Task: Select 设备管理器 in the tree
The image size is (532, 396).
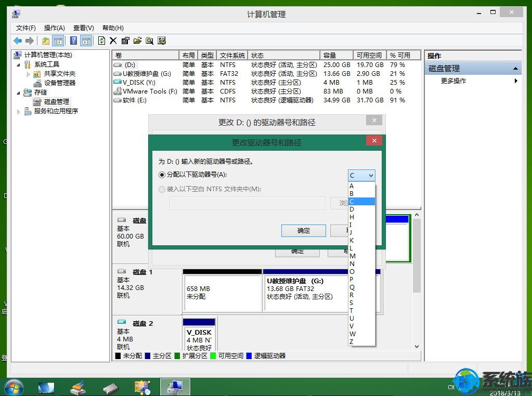Action: pos(60,83)
